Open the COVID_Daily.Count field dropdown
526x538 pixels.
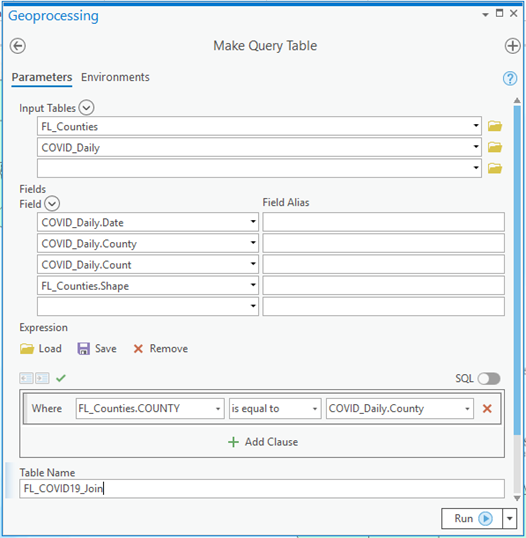tap(253, 264)
